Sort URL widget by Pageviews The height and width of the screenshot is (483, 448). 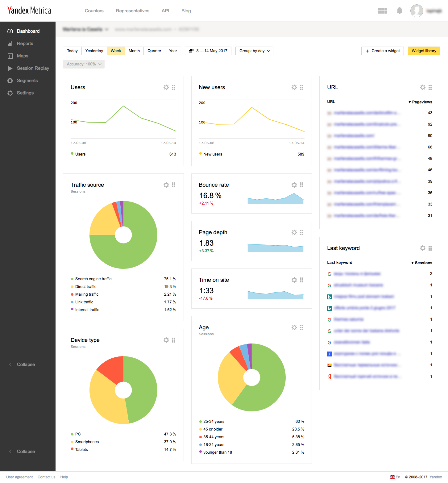coord(420,102)
